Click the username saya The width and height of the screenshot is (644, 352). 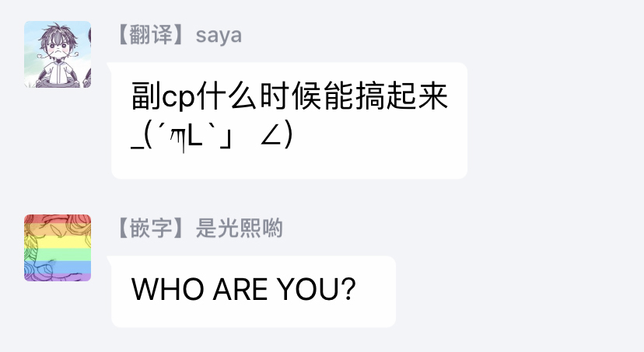tap(219, 35)
